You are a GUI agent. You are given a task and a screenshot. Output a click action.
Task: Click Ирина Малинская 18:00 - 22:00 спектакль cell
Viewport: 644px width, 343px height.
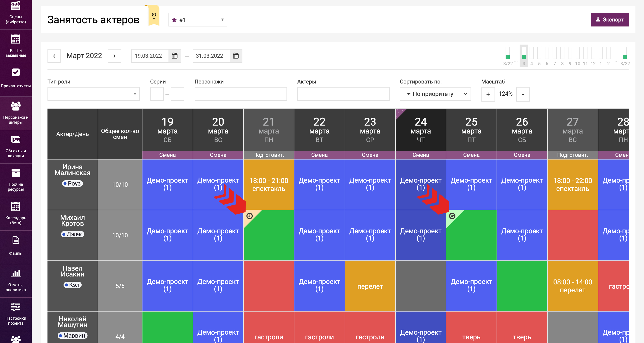(573, 184)
